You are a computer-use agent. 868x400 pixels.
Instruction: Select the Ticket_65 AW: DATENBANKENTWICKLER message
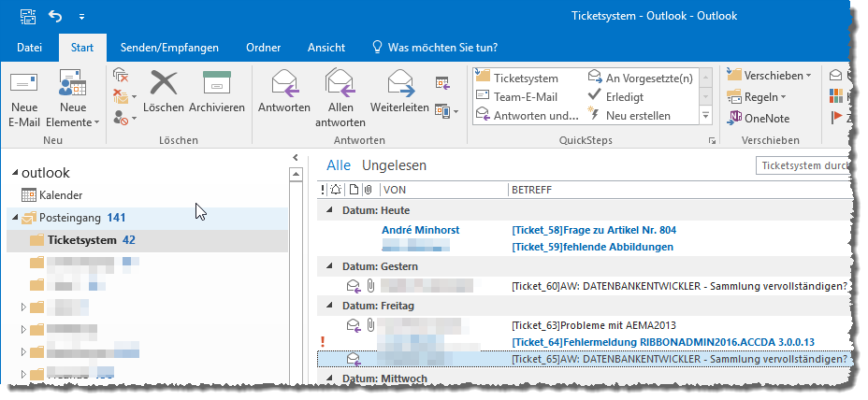pos(584,359)
